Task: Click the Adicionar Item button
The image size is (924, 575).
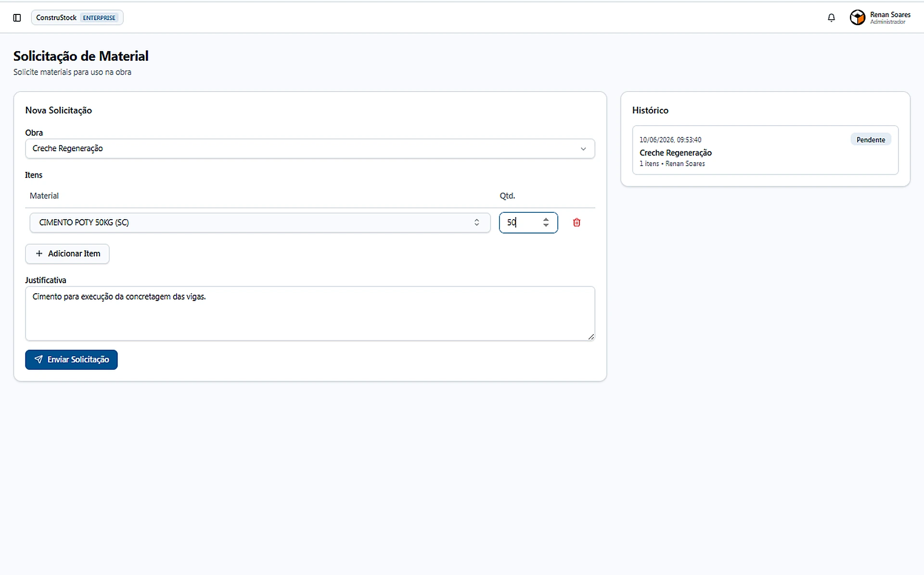Action: (x=67, y=254)
